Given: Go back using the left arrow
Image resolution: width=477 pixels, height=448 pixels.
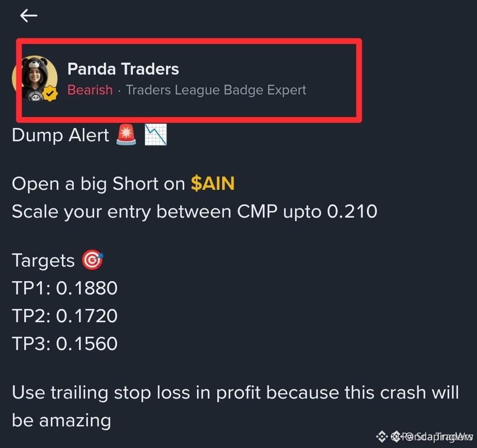Looking at the screenshot, I should point(29,15).
